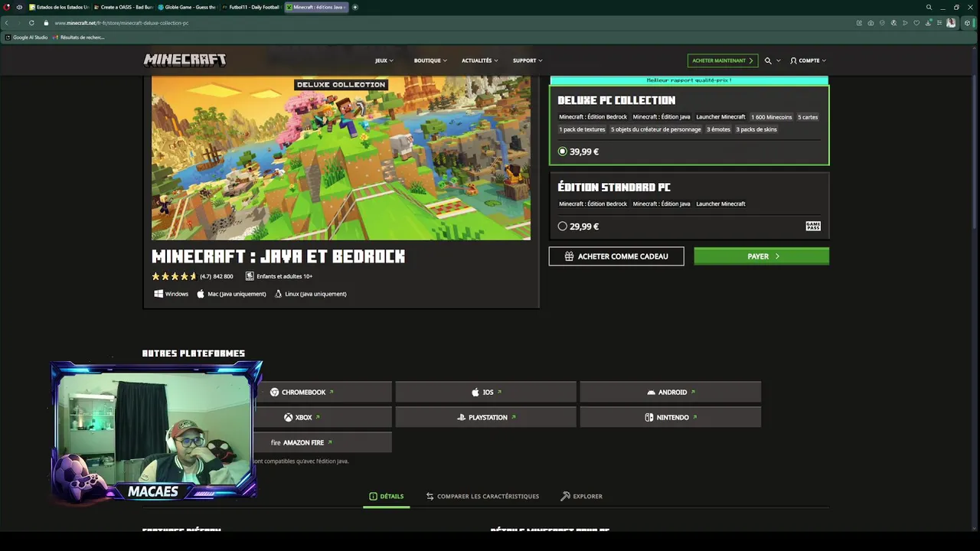
Task: Open the Nintendo platform link
Action: 671,417
